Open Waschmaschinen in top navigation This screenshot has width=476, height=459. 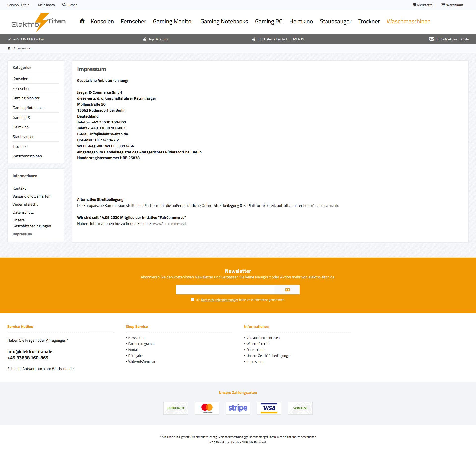pos(409,21)
